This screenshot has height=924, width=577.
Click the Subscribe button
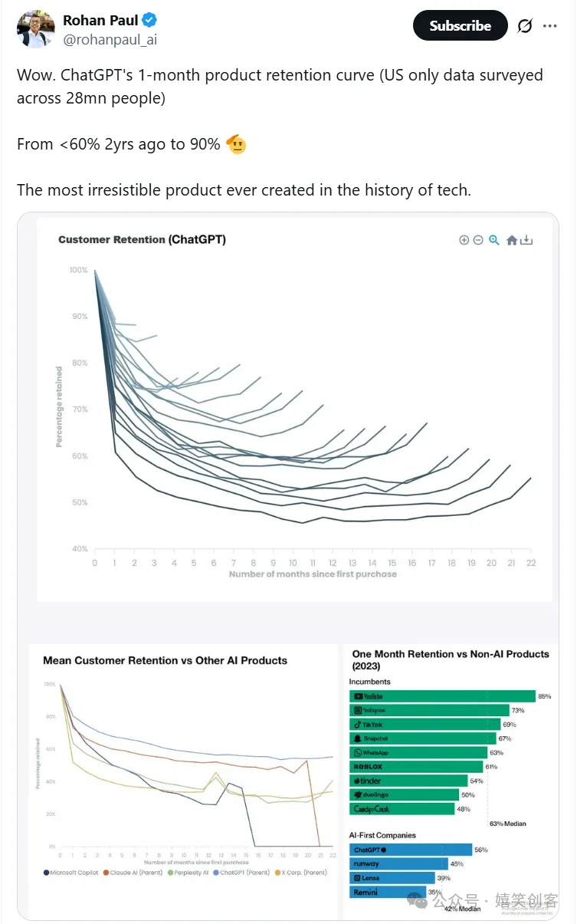coord(460,26)
